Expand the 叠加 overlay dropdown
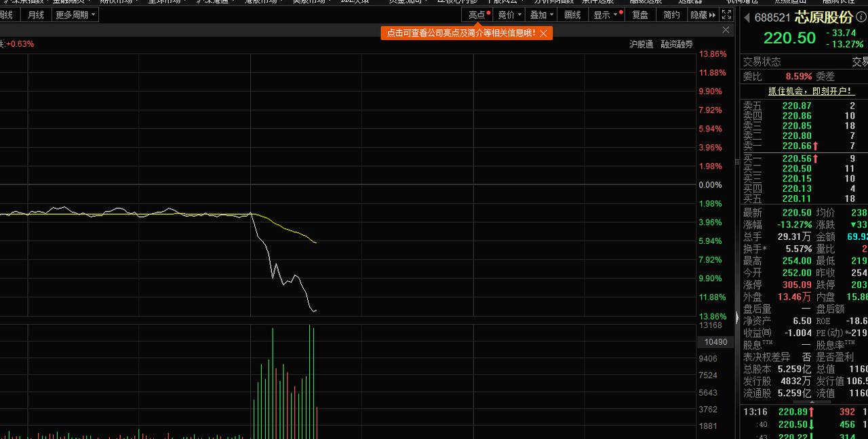This screenshot has width=868, height=439. pyautogui.click(x=541, y=14)
